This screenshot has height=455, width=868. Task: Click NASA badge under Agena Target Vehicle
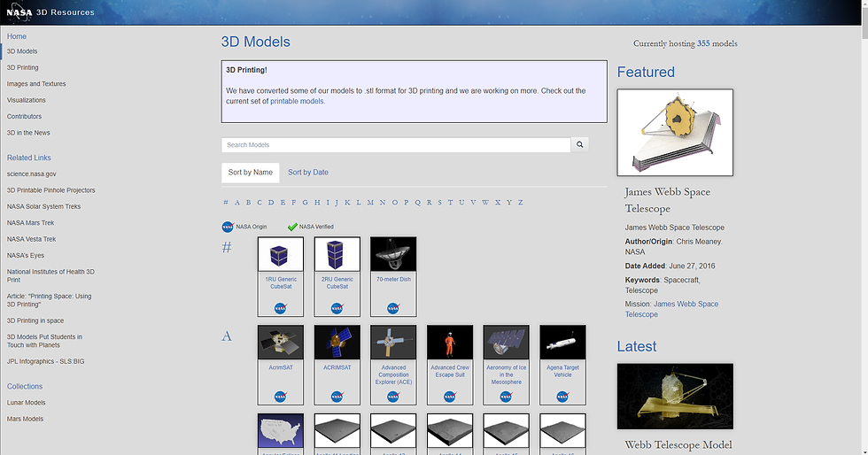click(x=563, y=397)
